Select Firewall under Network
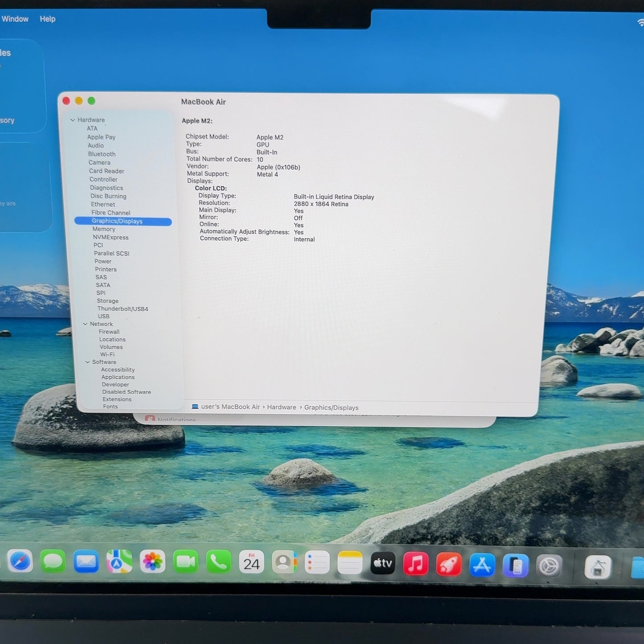This screenshot has height=644, width=644. point(109,332)
